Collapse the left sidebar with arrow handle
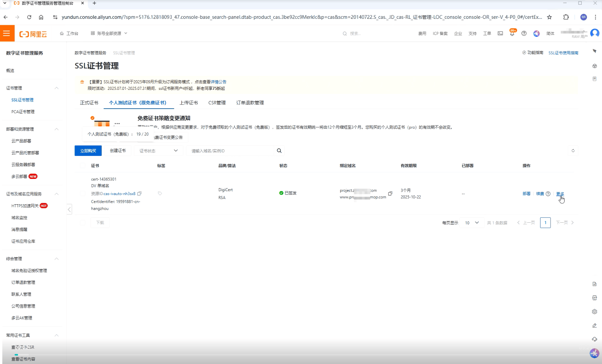The width and height of the screenshot is (602, 364). pos(69,209)
